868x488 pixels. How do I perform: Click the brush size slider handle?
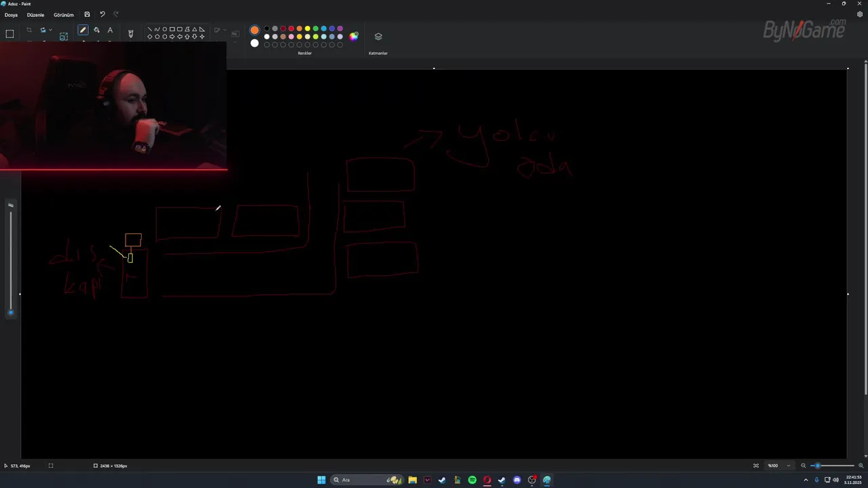click(x=10, y=312)
